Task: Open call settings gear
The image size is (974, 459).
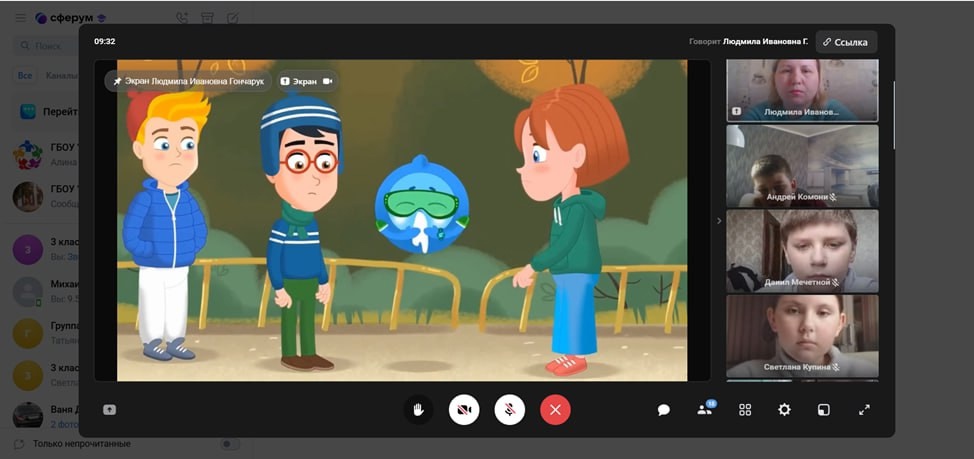Action: pyautogui.click(x=785, y=410)
